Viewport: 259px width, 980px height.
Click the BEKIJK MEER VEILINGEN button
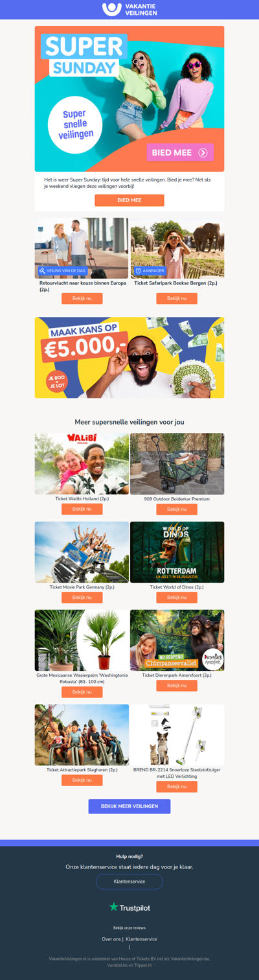[x=129, y=806]
